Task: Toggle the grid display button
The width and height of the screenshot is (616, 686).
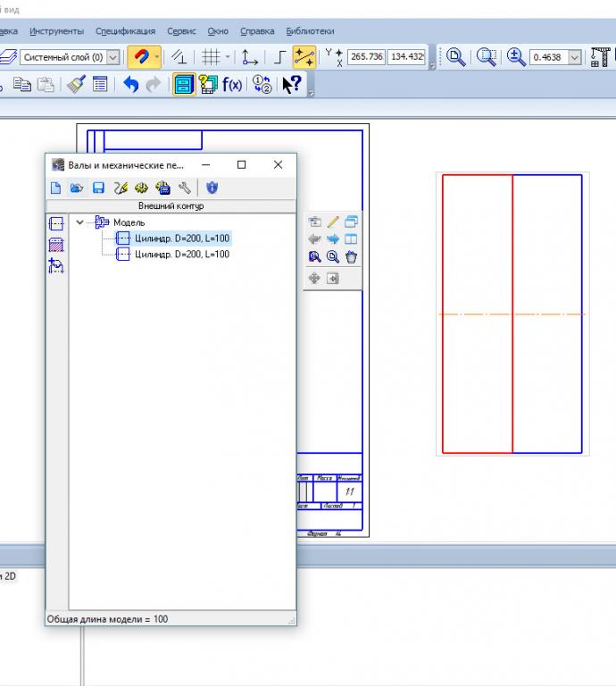Action: tap(211, 57)
